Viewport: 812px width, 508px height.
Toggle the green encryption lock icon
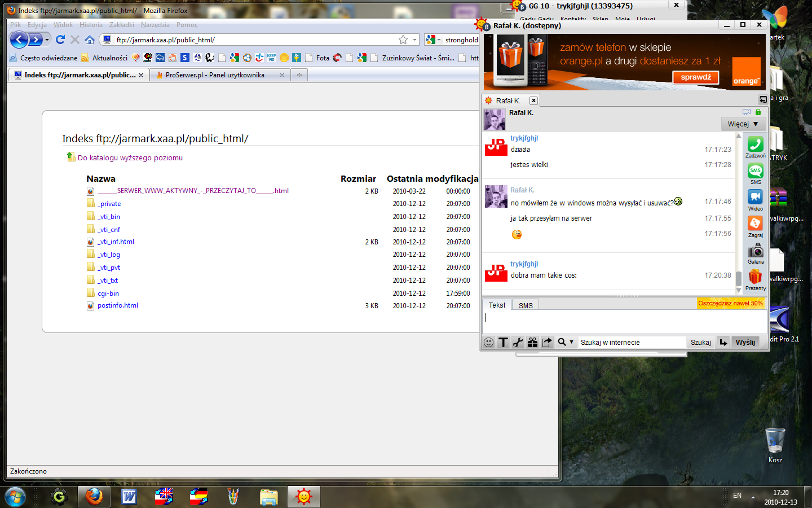758,112
